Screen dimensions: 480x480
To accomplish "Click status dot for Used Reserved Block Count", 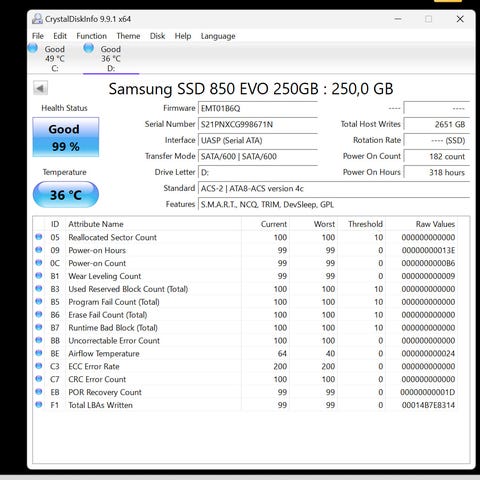I will (x=39, y=289).
